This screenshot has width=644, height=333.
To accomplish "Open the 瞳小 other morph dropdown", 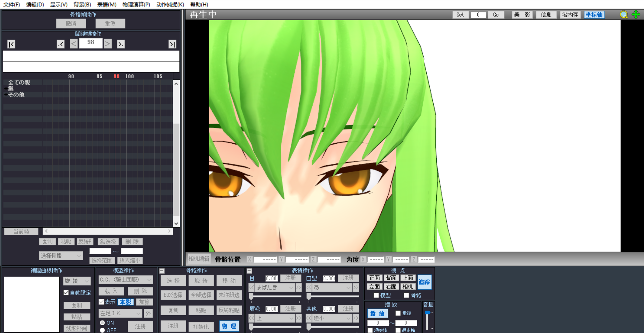I will [332, 318].
